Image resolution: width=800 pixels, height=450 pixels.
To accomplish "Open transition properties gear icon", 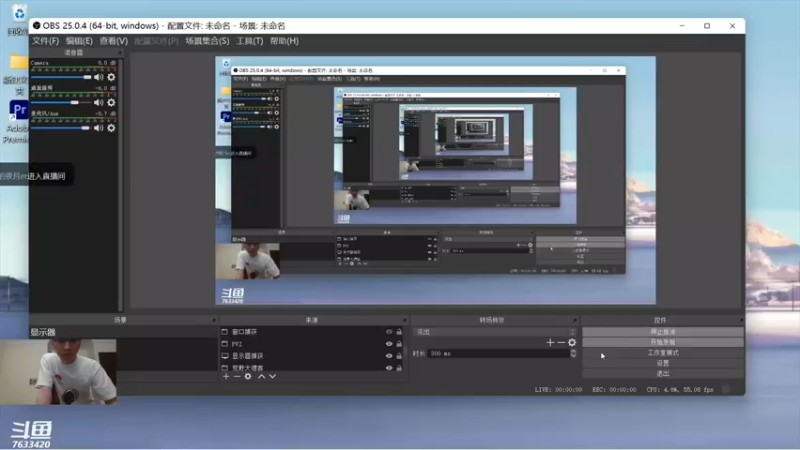I will click(572, 342).
